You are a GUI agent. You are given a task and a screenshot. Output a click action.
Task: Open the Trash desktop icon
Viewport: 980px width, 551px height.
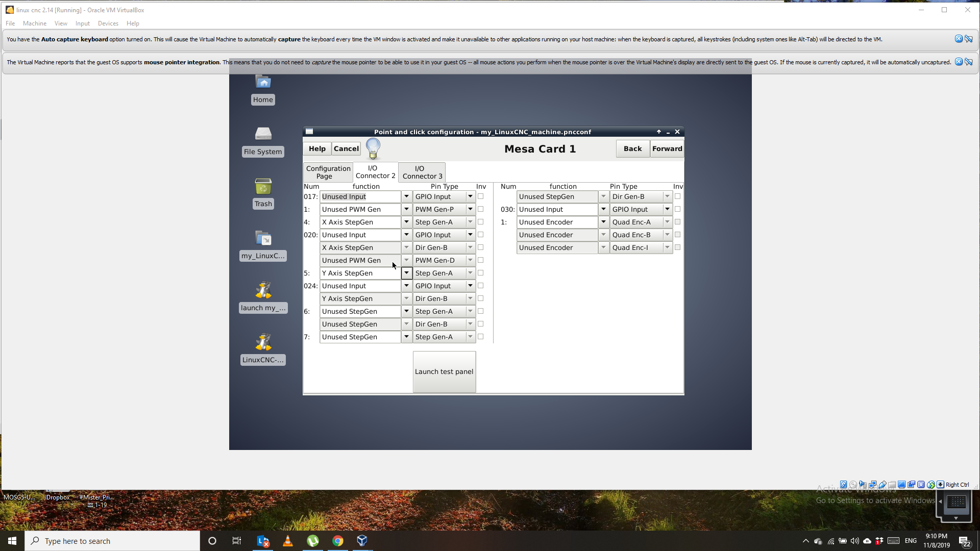click(263, 186)
